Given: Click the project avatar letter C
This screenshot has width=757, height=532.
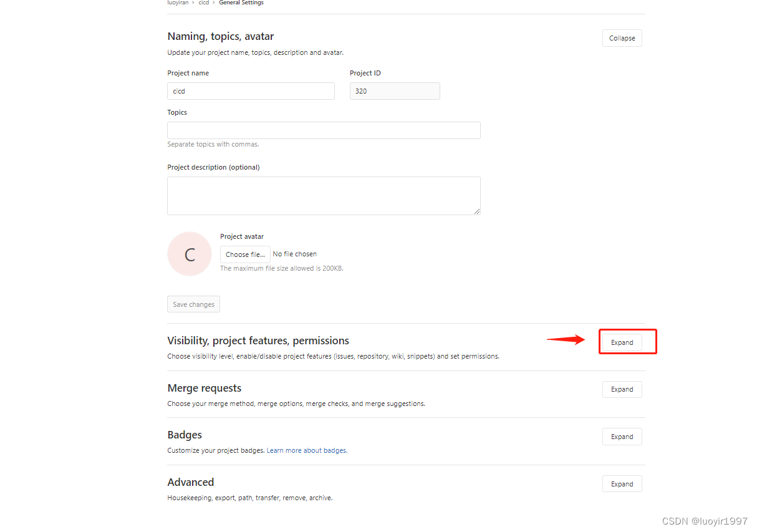Looking at the screenshot, I should click(190, 254).
